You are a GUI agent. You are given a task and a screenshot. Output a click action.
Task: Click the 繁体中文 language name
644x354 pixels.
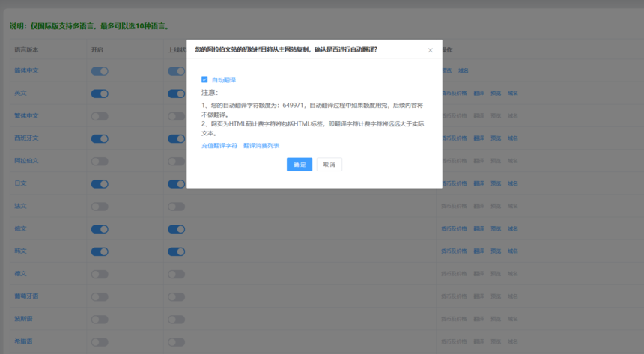click(x=26, y=116)
